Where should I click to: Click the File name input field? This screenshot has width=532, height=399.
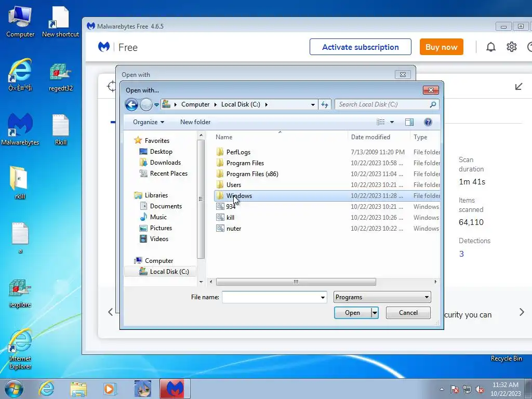(x=271, y=297)
